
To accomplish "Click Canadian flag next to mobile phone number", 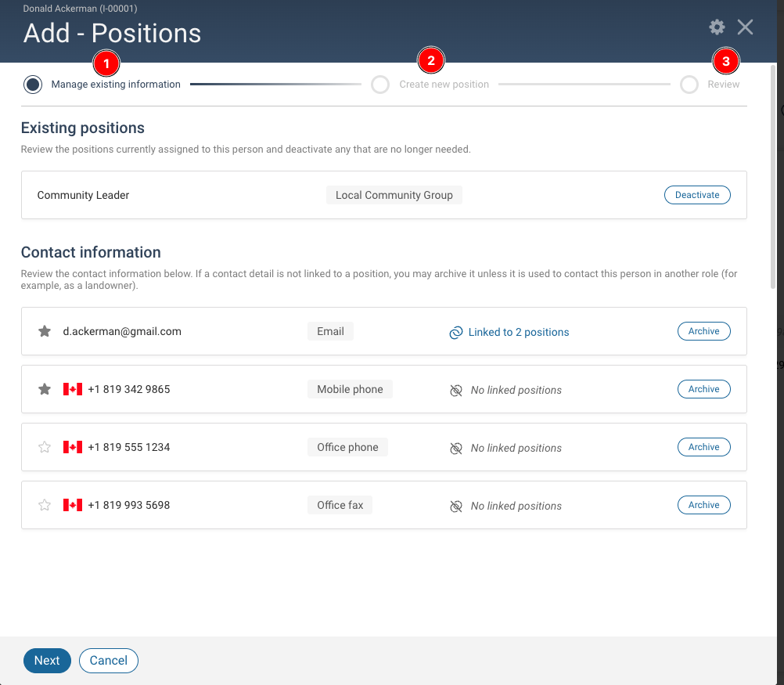I will pyautogui.click(x=73, y=389).
